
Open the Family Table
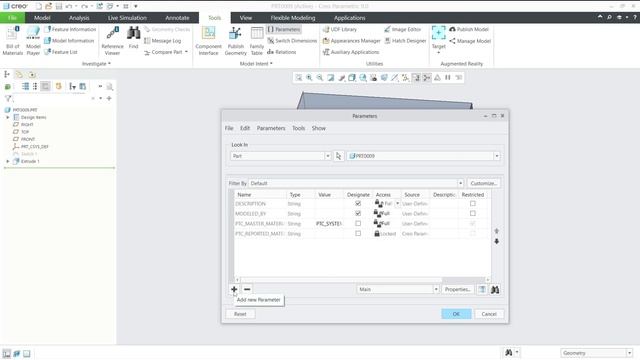(x=257, y=40)
